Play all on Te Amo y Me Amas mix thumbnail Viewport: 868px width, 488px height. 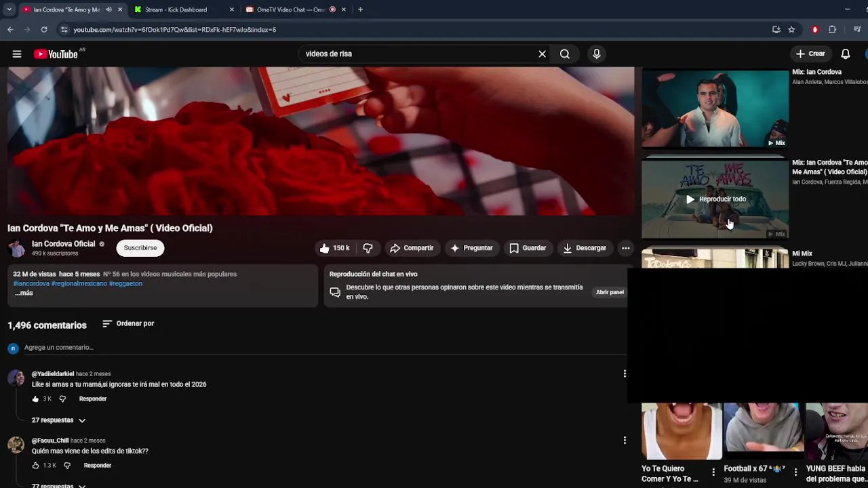715,199
